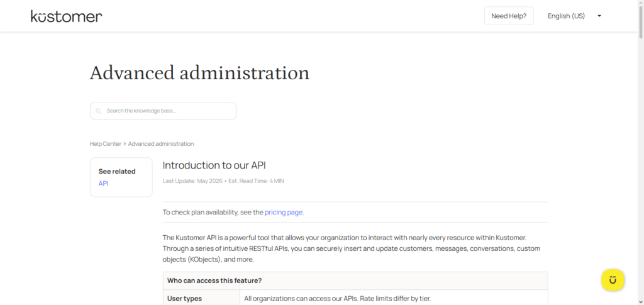The image size is (644, 305).
Task: Click the search magnifier icon
Action: pyautogui.click(x=98, y=111)
